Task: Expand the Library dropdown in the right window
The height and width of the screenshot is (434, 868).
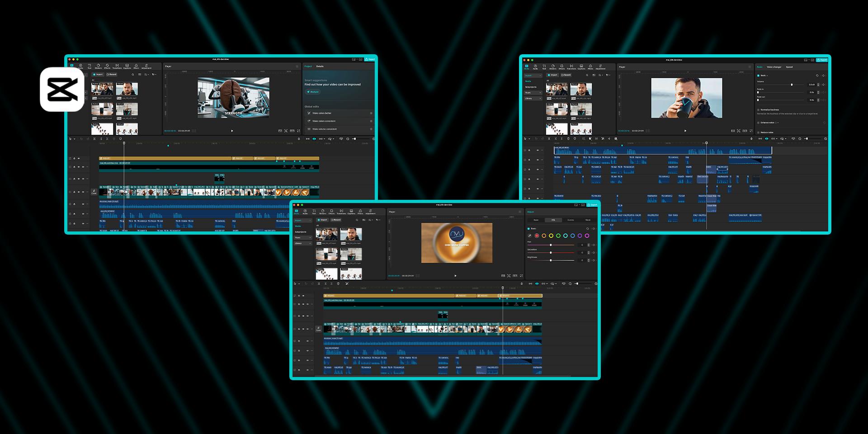Action: [x=533, y=98]
